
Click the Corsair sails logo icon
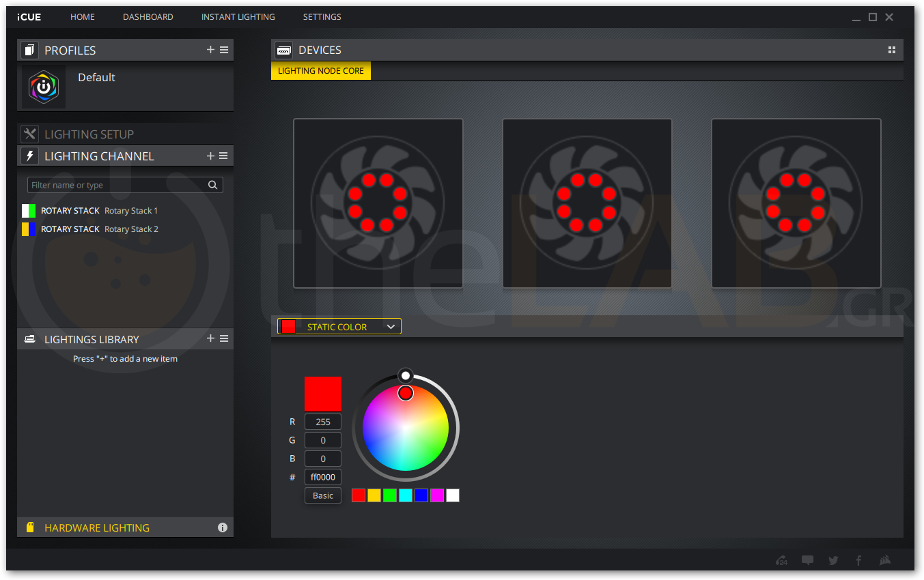(x=886, y=560)
